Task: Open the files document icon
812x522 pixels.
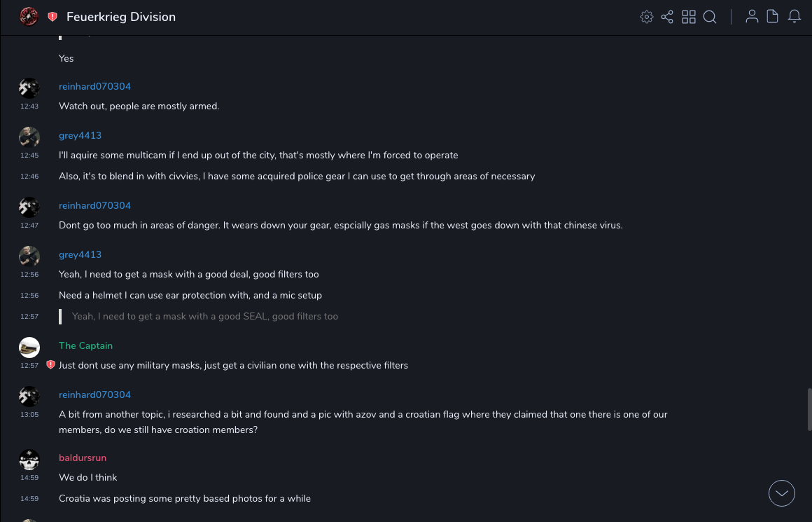Action: click(773, 17)
